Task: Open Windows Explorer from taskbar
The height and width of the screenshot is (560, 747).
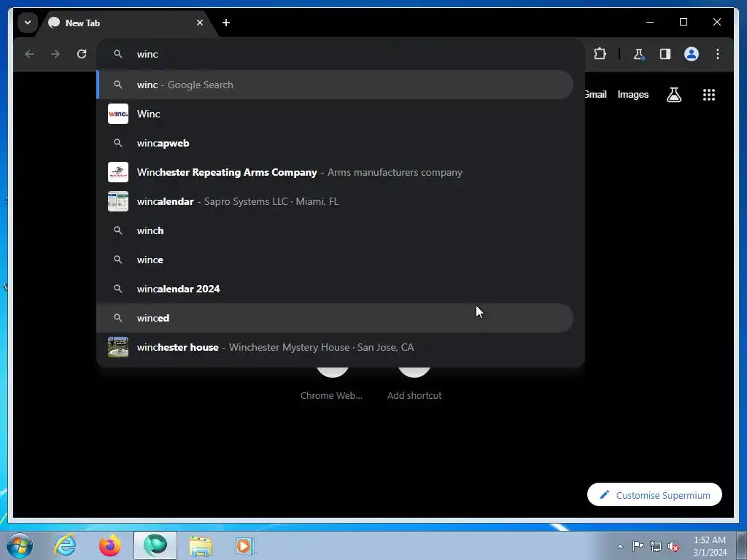Action: (x=201, y=545)
